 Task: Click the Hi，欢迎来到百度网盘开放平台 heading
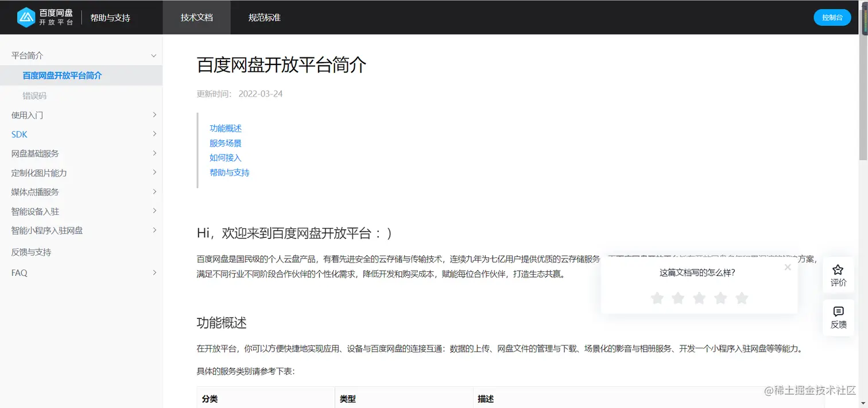point(294,233)
